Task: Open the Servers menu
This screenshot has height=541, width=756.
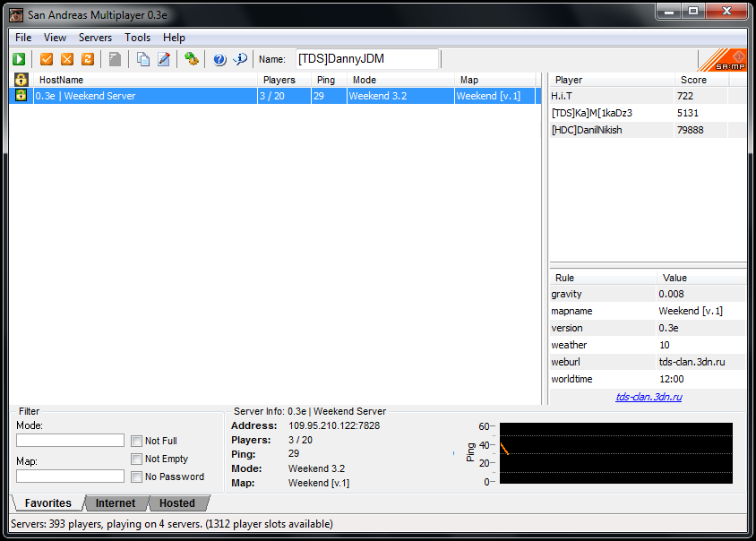Action: pyautogui.click(x=95, y=38)
